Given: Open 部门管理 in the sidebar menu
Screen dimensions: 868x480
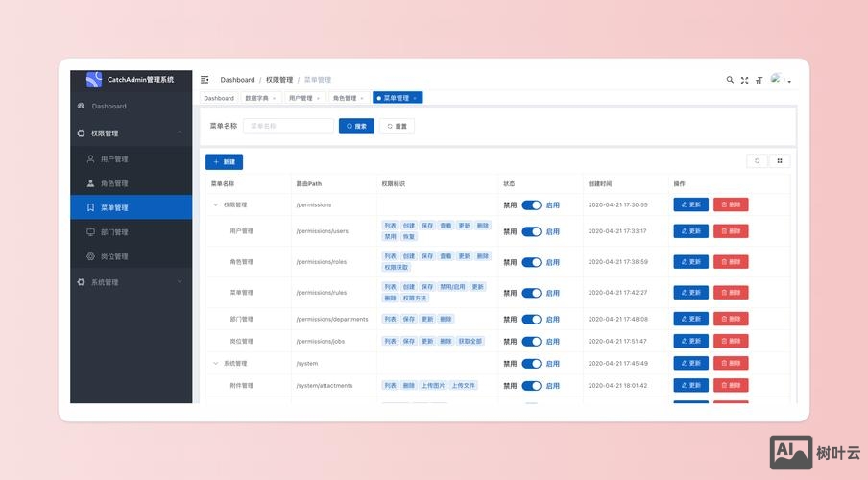Looking at the screenshot, I should tap(132, 232).
